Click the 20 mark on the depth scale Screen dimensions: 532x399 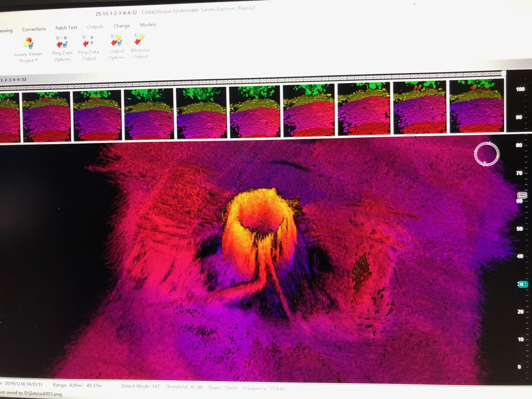click(520, 311)
